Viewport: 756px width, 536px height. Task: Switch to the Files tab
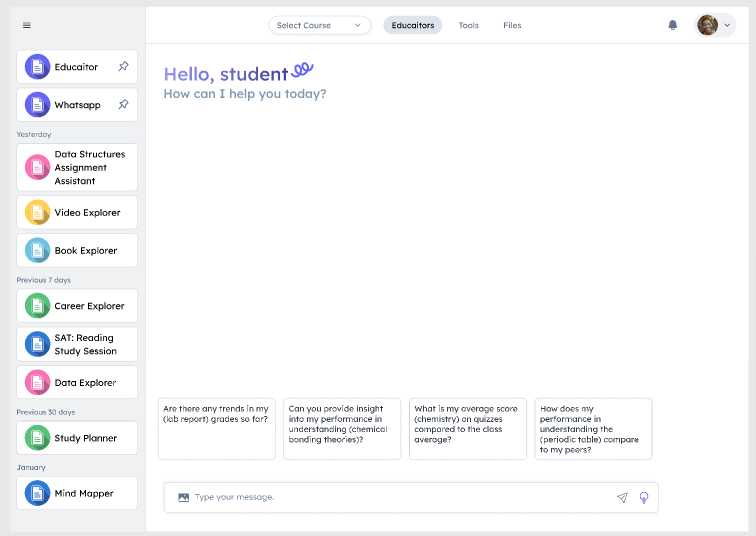(512, 25)
